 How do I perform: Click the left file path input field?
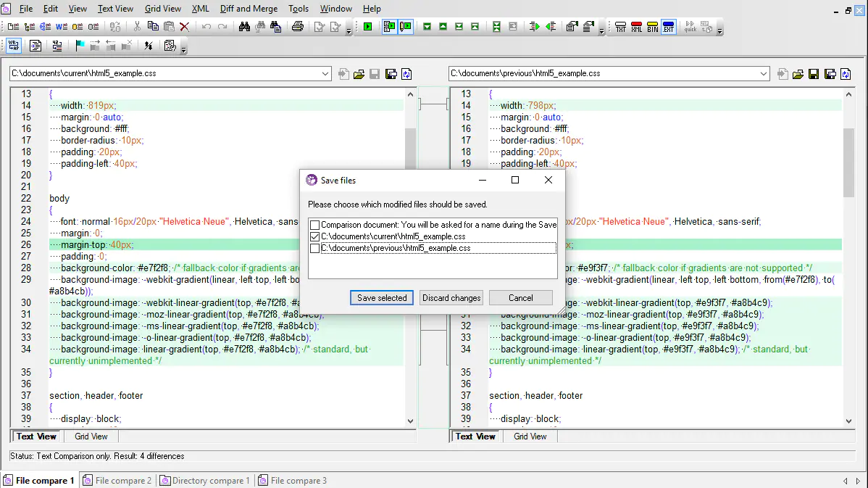(164, 74)
